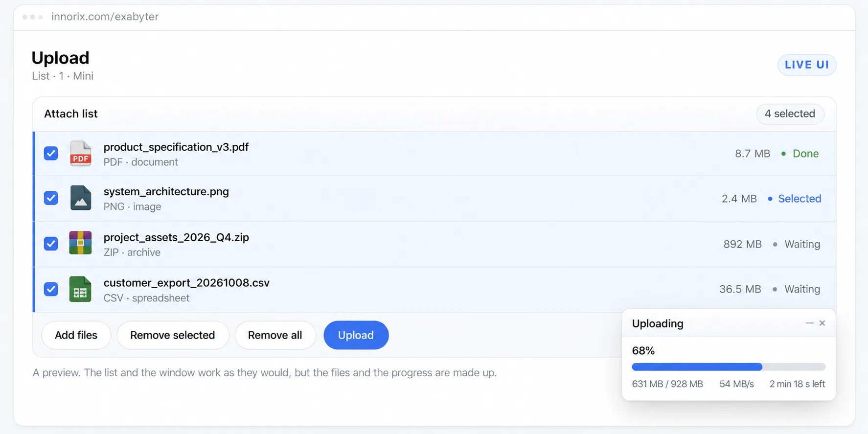Click the 4 selected counter badge

790,114
